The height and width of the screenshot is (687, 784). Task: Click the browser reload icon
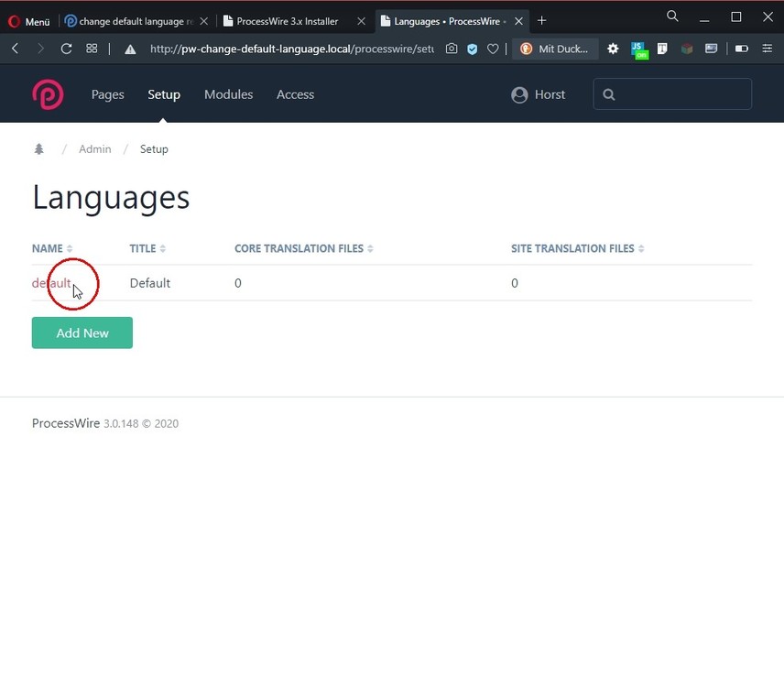pos(66,49)
